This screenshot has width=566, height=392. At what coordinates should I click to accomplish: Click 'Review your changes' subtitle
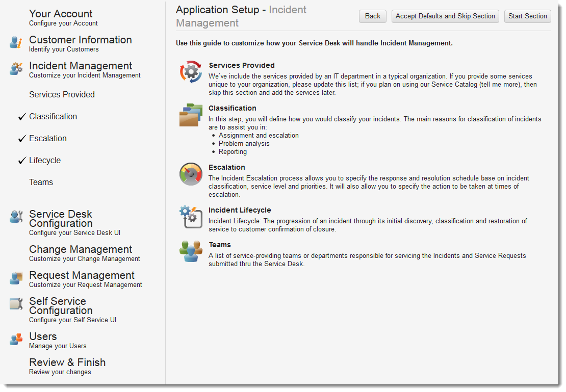click(x=60, y=372)
